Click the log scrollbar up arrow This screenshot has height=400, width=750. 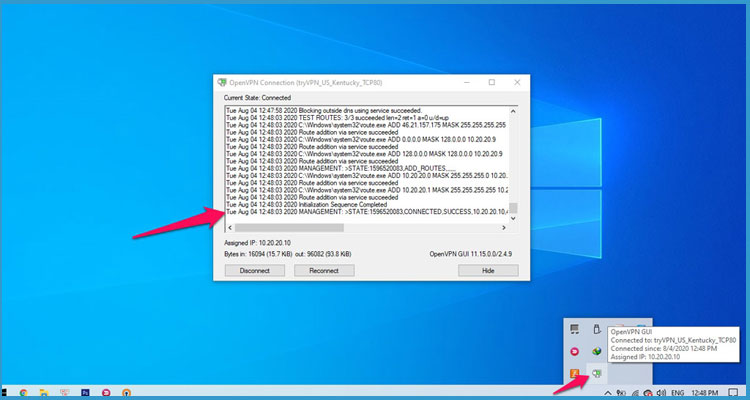pyautogui.click(x=514, y=109)
